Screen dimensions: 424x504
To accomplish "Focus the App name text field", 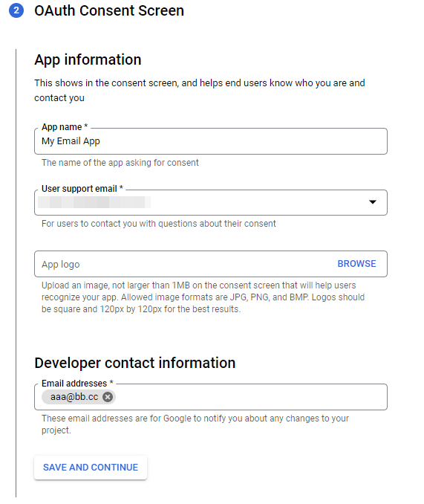I will 211,141.
